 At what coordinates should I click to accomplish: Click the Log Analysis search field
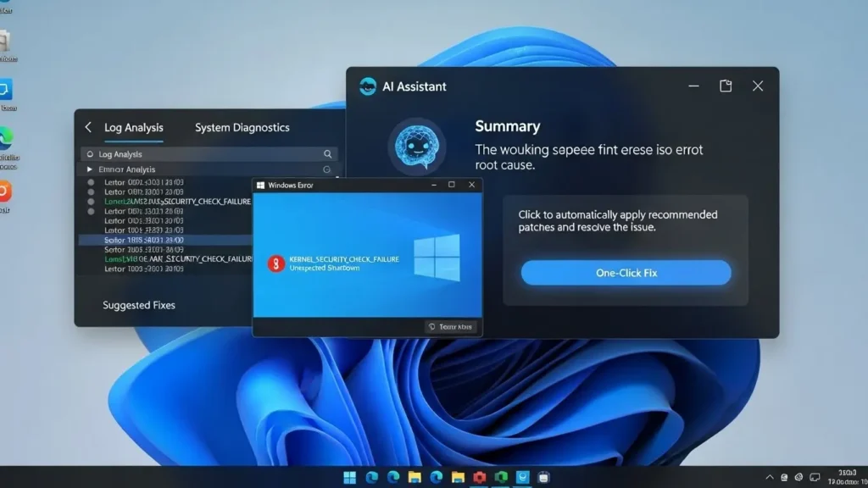coord(203,154)
